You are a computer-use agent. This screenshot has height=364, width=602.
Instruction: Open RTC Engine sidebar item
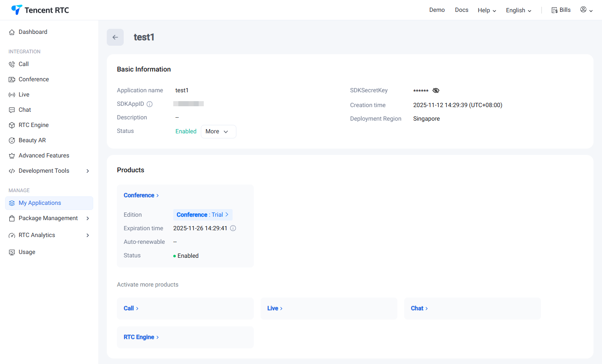[33, 125]
